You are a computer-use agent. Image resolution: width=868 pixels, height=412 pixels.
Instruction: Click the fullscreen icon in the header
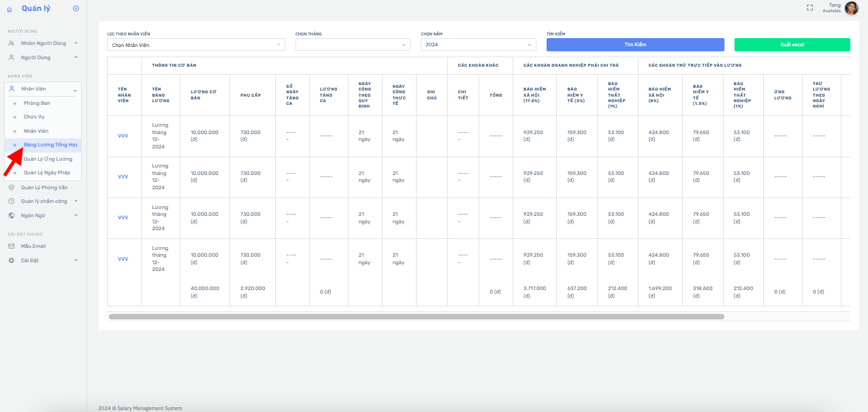(809, 8)
